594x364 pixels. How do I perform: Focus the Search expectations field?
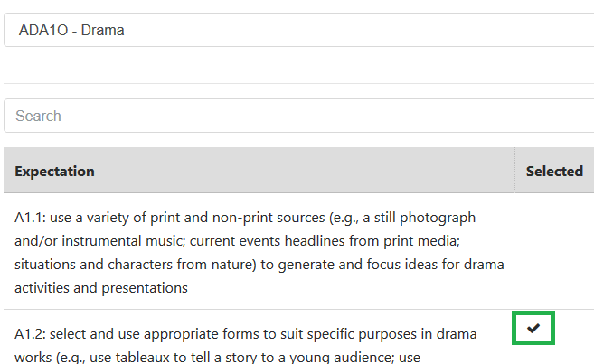pyautogui.click(x=299, y=116)
